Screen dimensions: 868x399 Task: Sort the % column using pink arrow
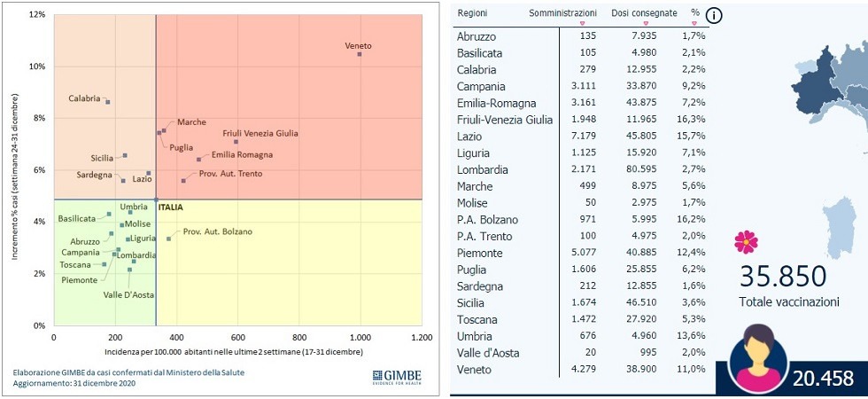pyautogui.click(x=695, y=24)
